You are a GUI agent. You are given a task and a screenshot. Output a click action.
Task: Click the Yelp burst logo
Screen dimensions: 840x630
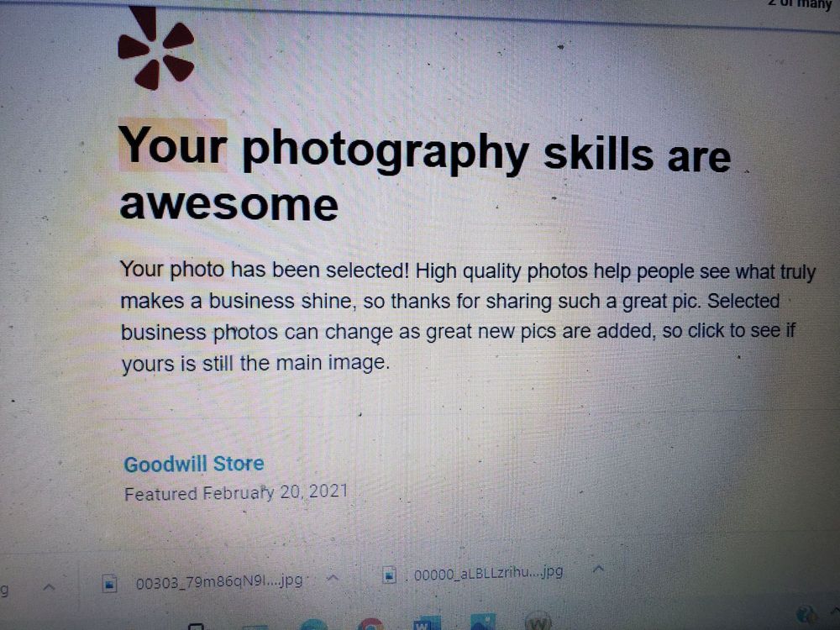(156, 48)
